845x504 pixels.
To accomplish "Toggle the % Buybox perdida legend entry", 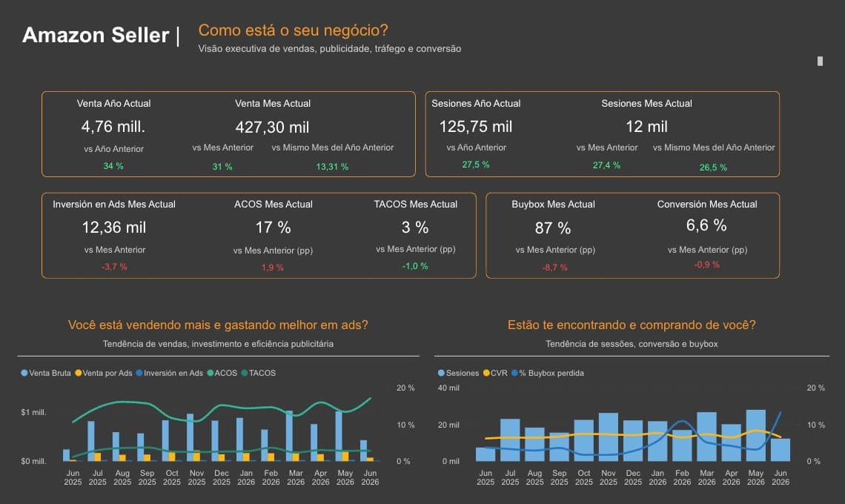I will click(x=548, y=373).
